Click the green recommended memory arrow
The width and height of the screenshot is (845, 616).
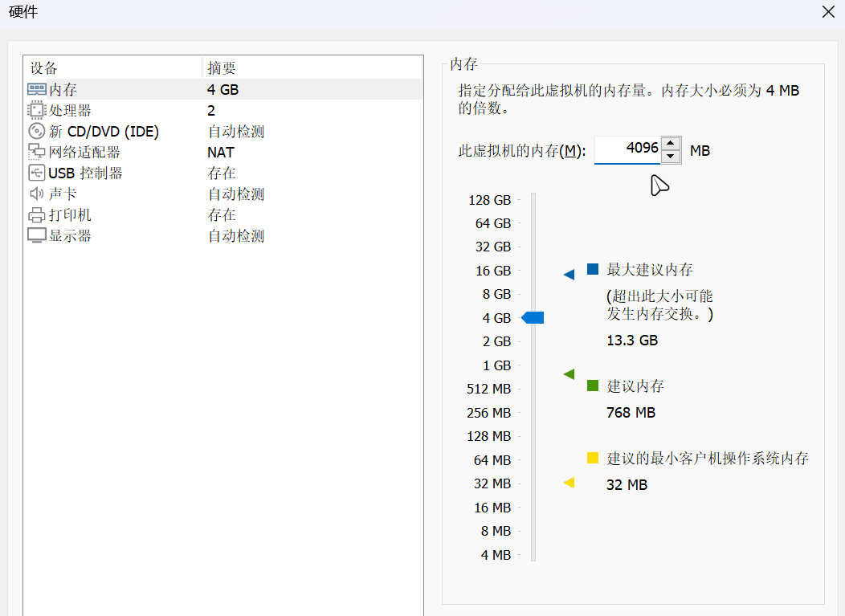(x=569, y=373)
